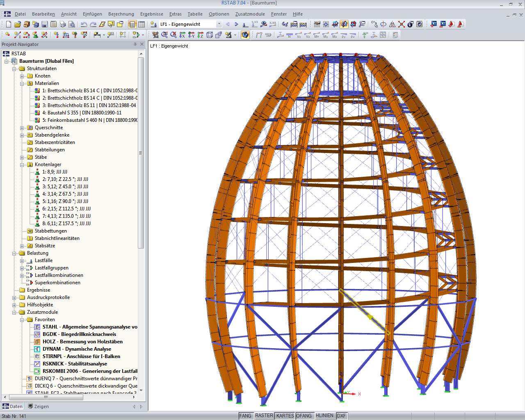The image size is (525, 420).
Task: Open the Zusatzmodule menu
Action: coord(250,14)
